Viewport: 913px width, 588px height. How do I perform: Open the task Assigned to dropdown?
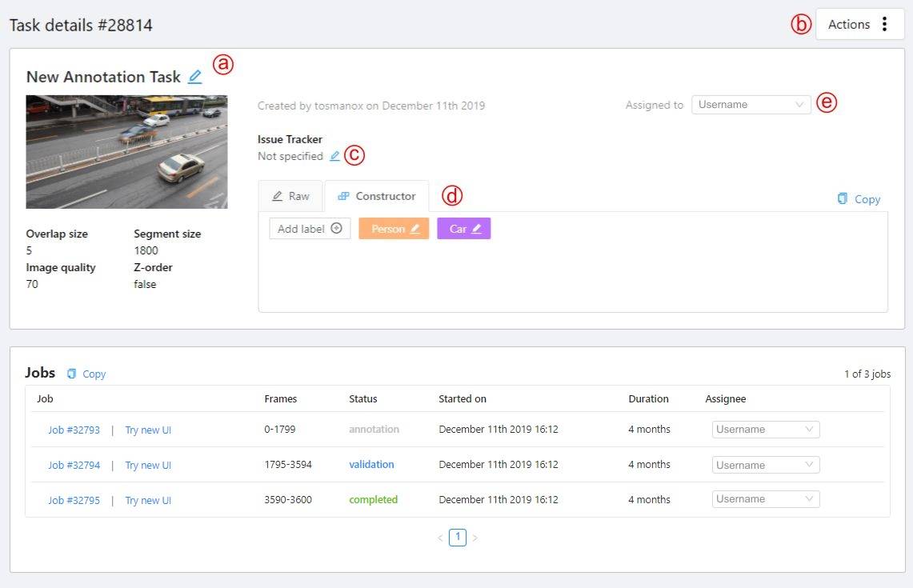click(751, 105)
